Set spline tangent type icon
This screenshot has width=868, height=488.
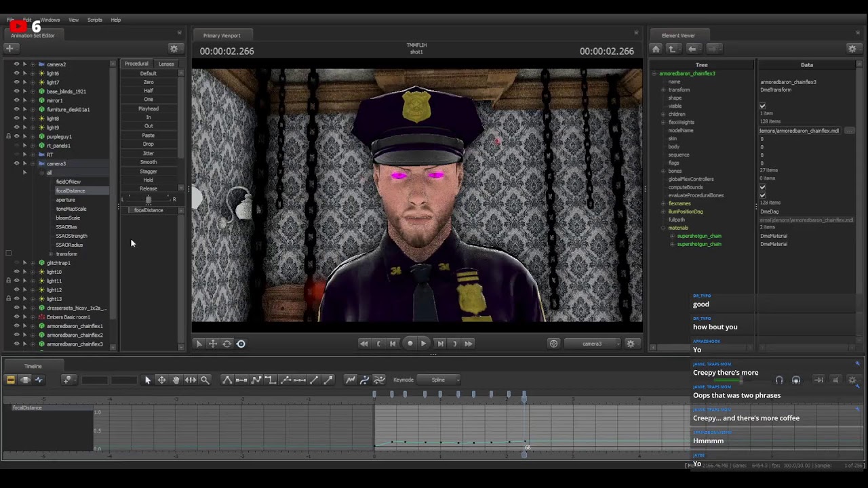227,380
